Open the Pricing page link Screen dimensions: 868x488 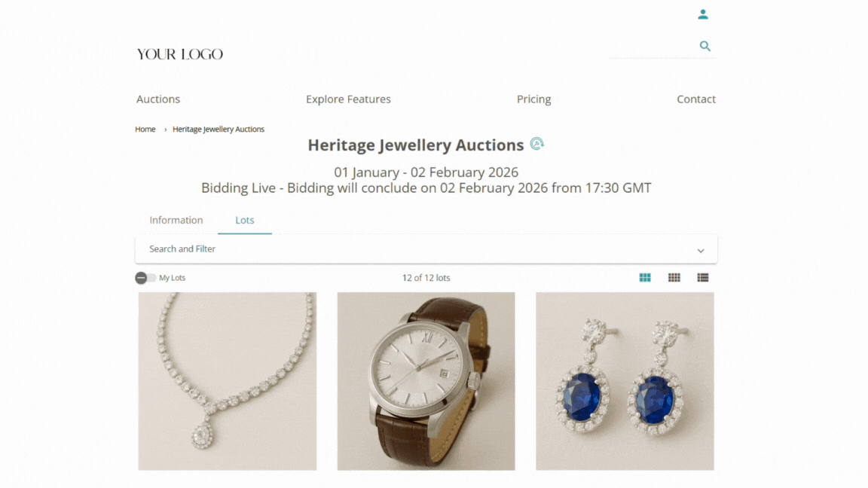coord(533,99)
